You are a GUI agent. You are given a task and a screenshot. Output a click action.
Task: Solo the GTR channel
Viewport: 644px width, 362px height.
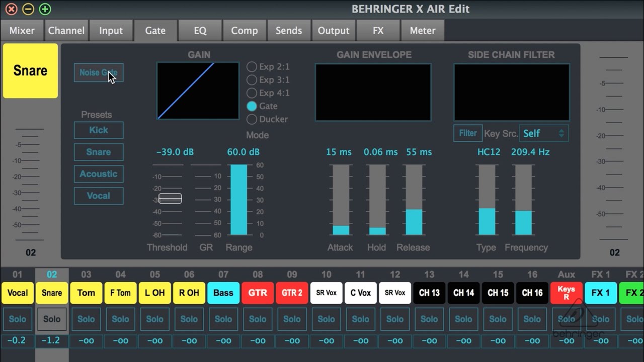click(x=258, y=319)
